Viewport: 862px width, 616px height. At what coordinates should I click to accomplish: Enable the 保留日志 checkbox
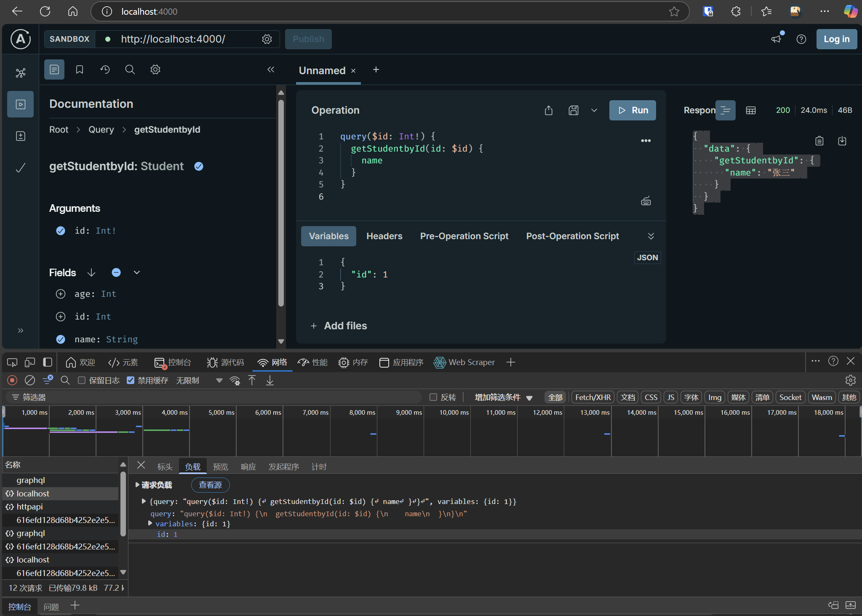(82, 380)
